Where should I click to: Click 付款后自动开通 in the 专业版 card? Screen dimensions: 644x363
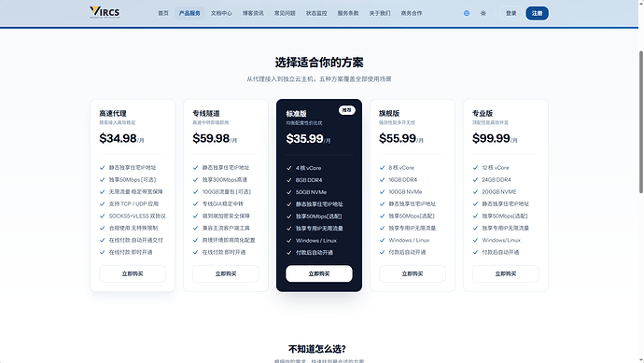[x=500, y=252]
